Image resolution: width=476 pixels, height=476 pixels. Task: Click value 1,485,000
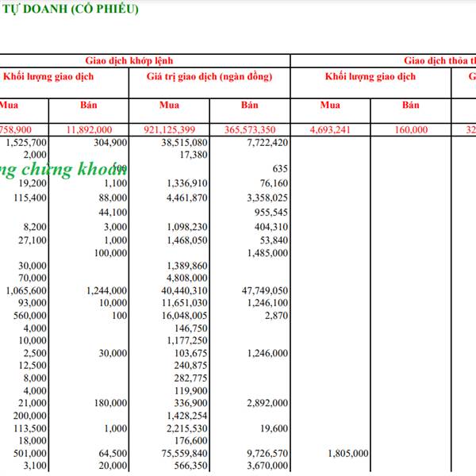(x=267, y=253)
